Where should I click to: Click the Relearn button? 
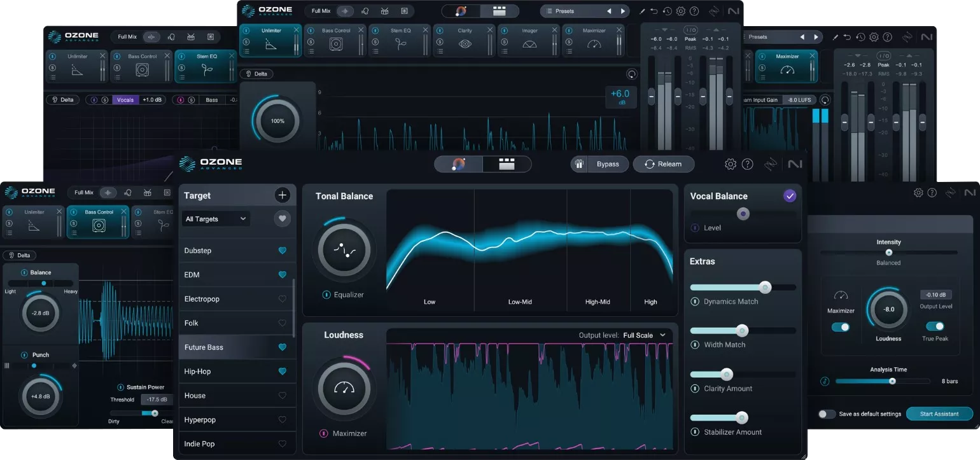point(664,164)
